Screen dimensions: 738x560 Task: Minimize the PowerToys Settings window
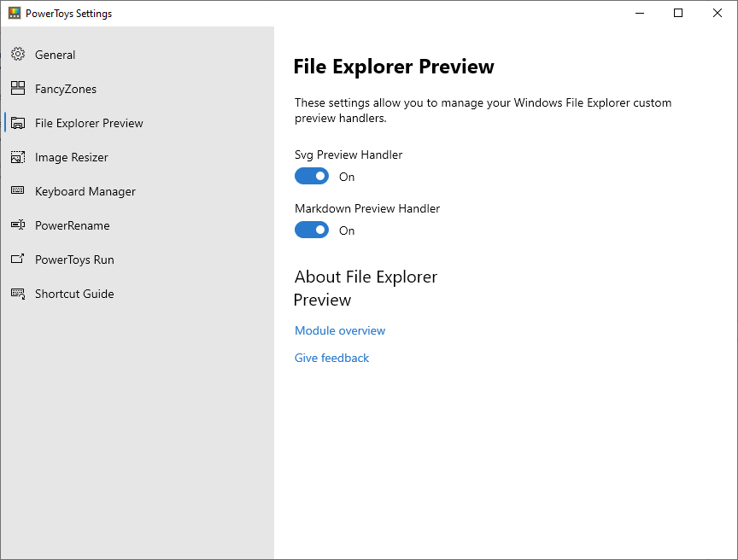(640, 13)
